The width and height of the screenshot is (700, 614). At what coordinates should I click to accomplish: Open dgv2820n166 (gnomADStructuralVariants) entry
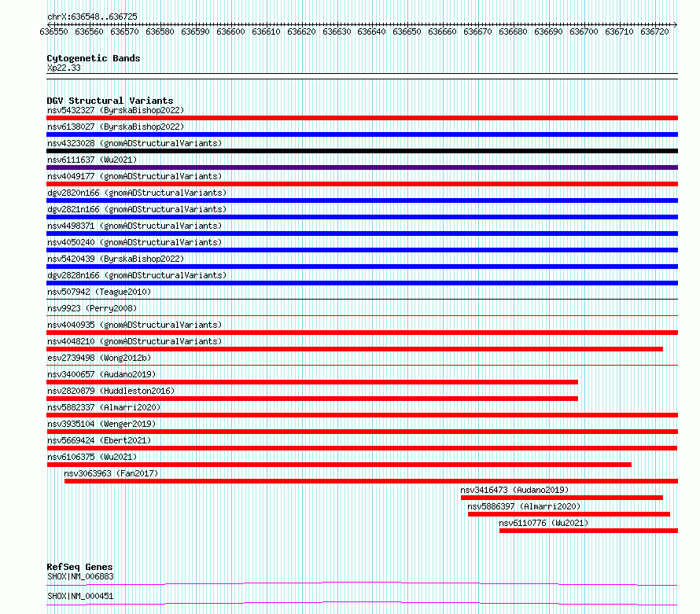[x=137, y=193]
